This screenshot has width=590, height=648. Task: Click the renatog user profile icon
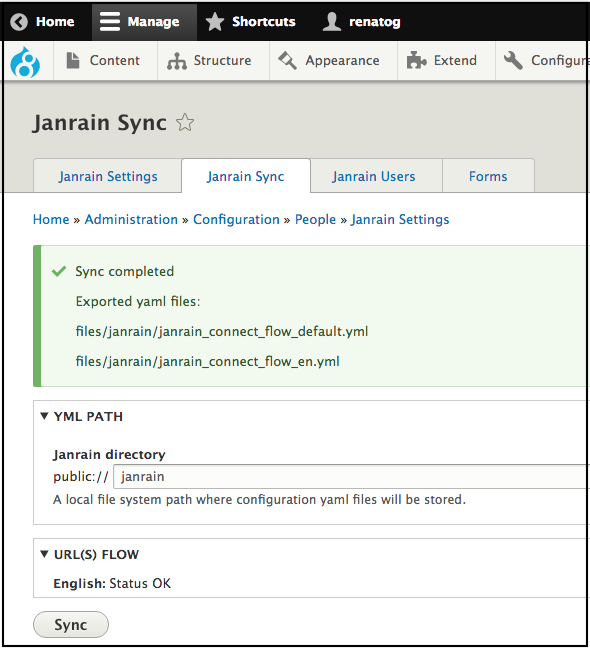pos(332,21)
